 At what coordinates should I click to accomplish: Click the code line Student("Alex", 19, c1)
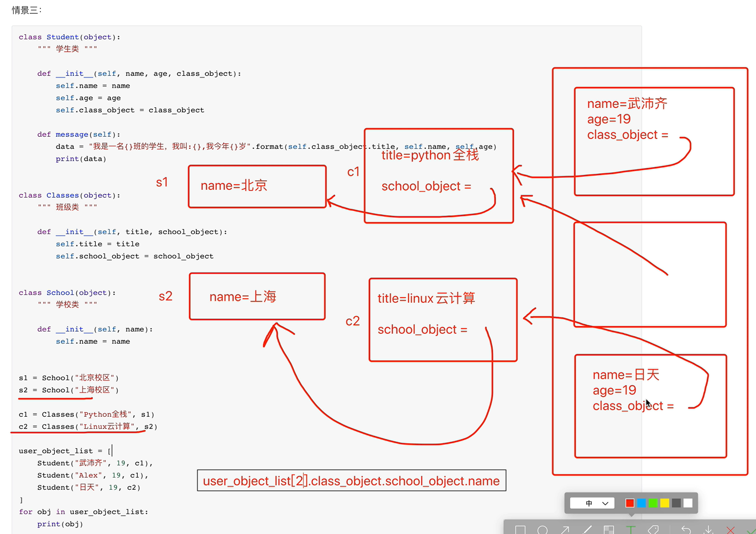click(93, 475)
